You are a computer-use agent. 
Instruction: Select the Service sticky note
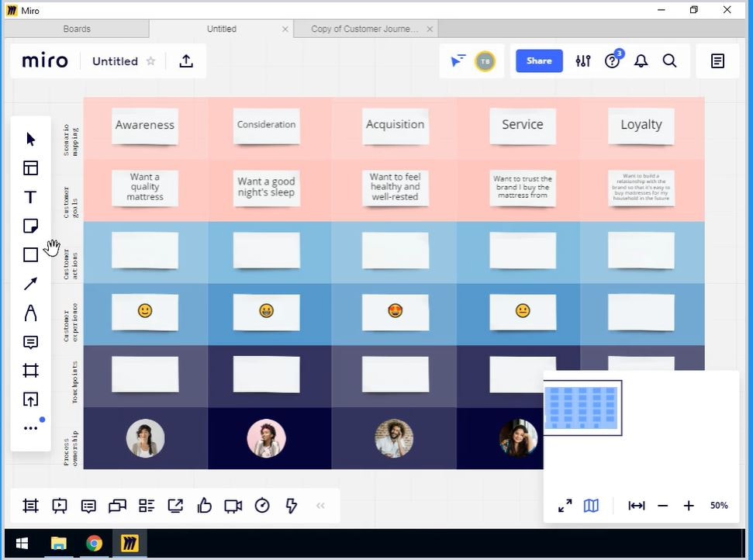pos(523,126)
